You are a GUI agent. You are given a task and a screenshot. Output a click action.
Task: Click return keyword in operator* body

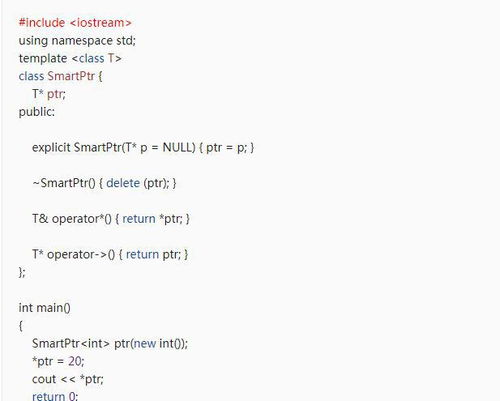tap(139, 219)
